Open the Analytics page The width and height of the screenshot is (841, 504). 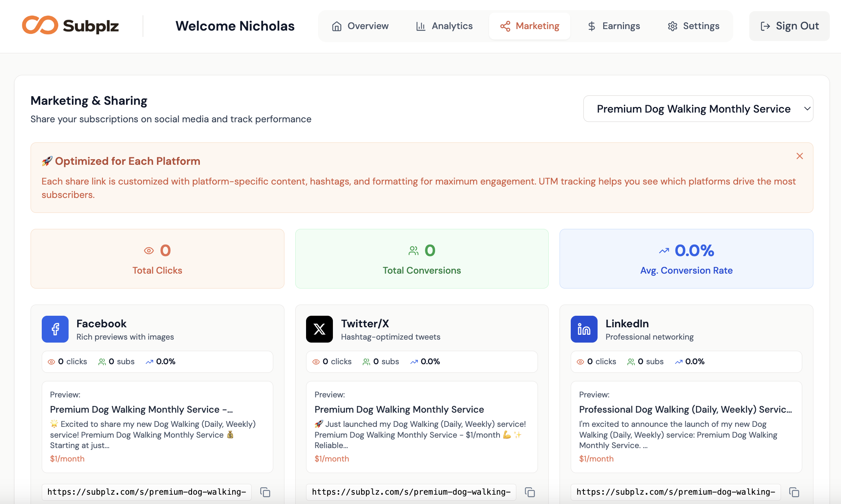coord(444,26)
